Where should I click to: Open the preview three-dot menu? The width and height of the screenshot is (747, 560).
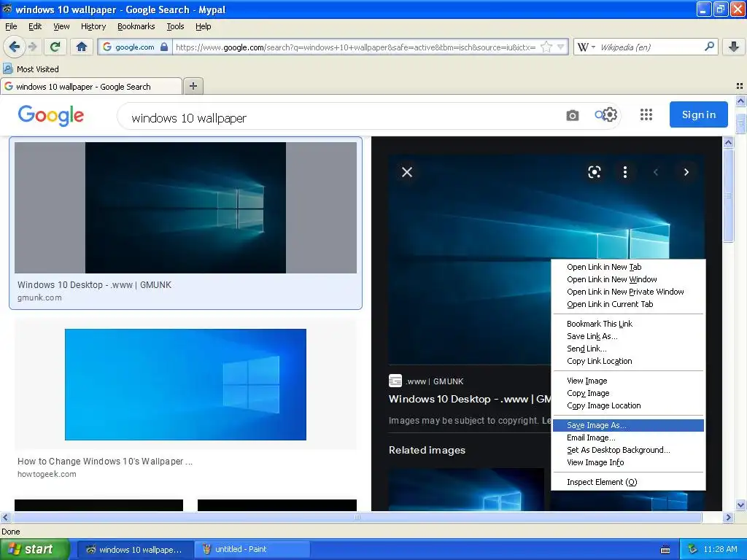tap(625, 172)
